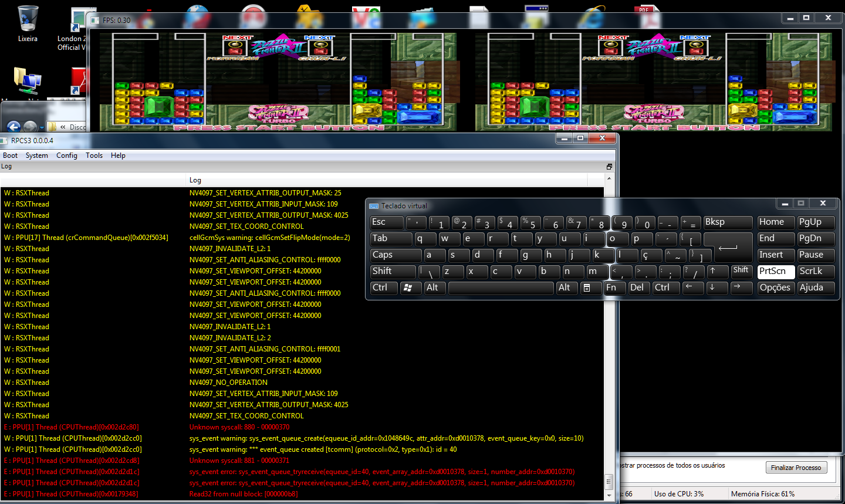The width and height of the screenshot is (845, 504).
Task: Click the Explorer back navigation arrow
Action: (x=14, y=126)
